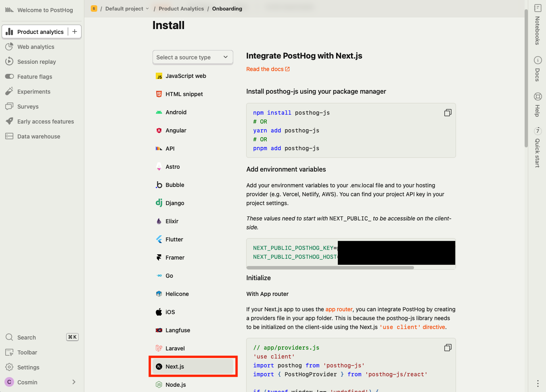Open Web analytics section
The width and height of the screenshot is (546, 392).
[x=42, y=47]
